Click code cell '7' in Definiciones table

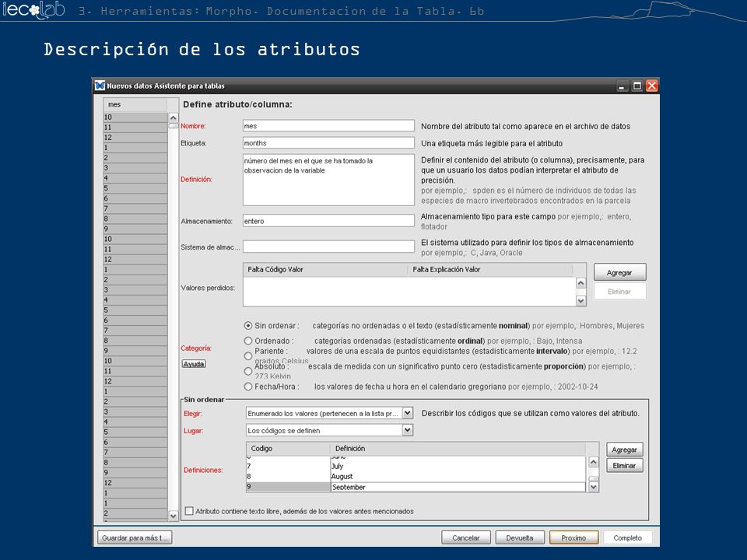click(288, 466)
